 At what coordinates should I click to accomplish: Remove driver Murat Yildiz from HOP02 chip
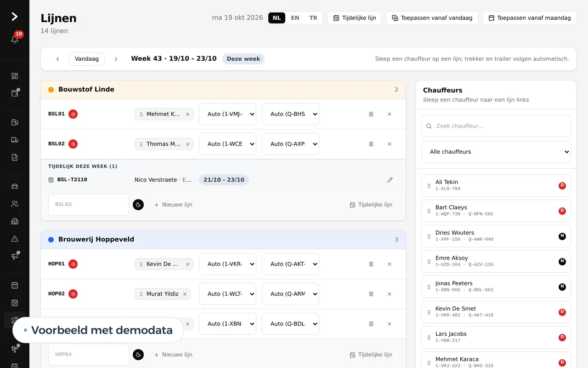point(185,294)
